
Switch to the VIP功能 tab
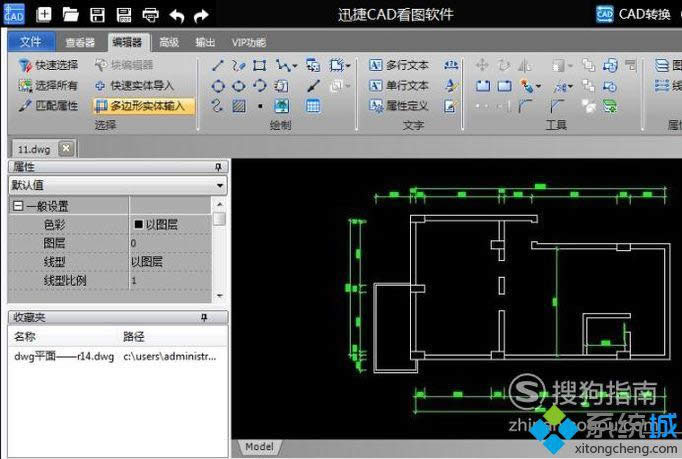248,42
